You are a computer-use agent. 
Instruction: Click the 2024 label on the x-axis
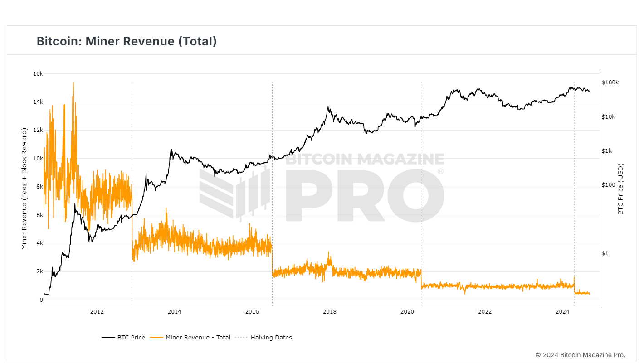coord(562,312)
